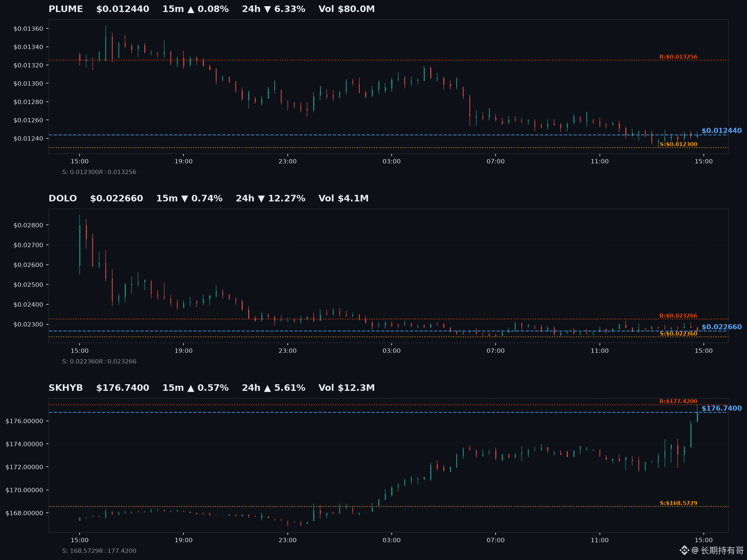Viewport: 747px width, 560px height.
Task: Click 07:00 on the DOLO time axis
Action: click(496, 351)
